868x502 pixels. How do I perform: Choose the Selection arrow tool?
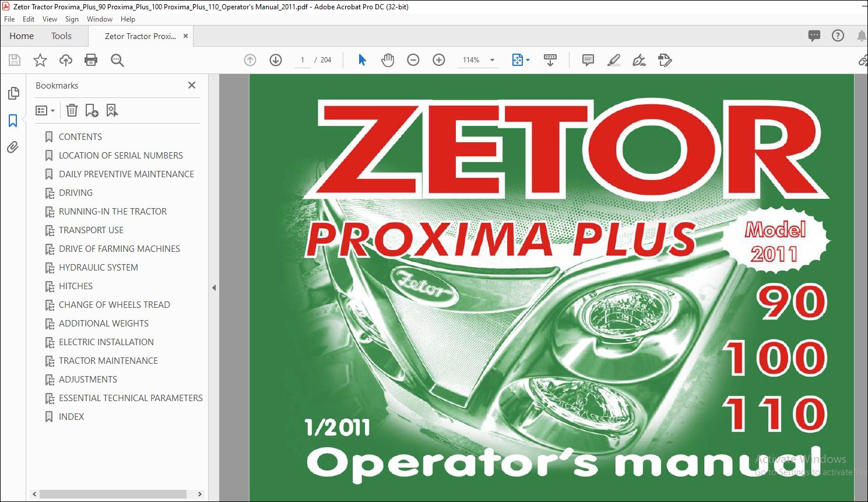(362, 60)
